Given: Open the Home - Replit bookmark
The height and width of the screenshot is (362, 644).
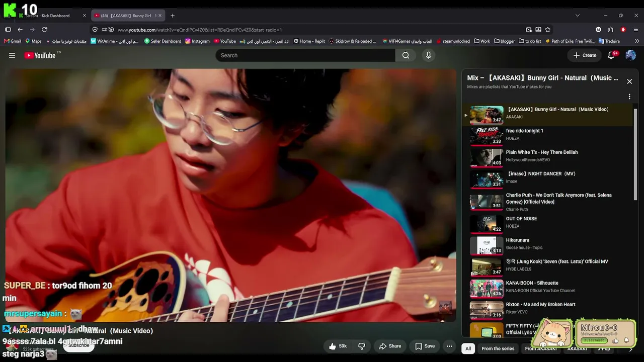Looking at the screenshot, I should [309, 41].
